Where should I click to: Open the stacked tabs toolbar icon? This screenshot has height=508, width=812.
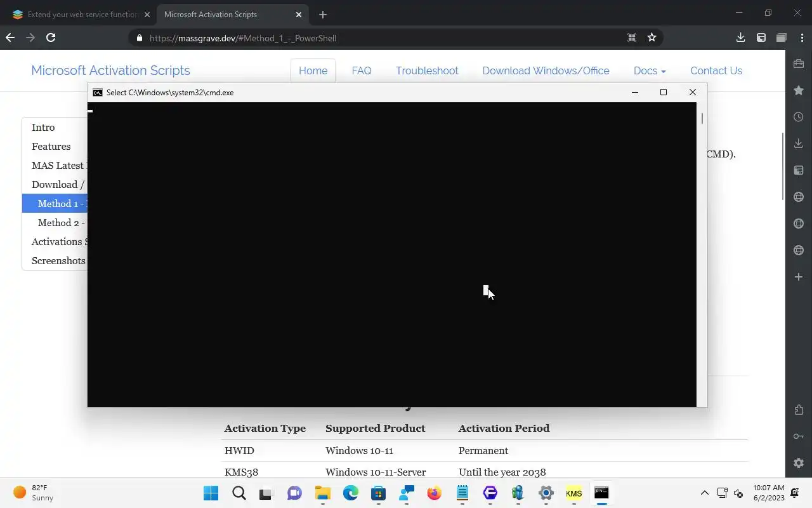click(782, 37)
